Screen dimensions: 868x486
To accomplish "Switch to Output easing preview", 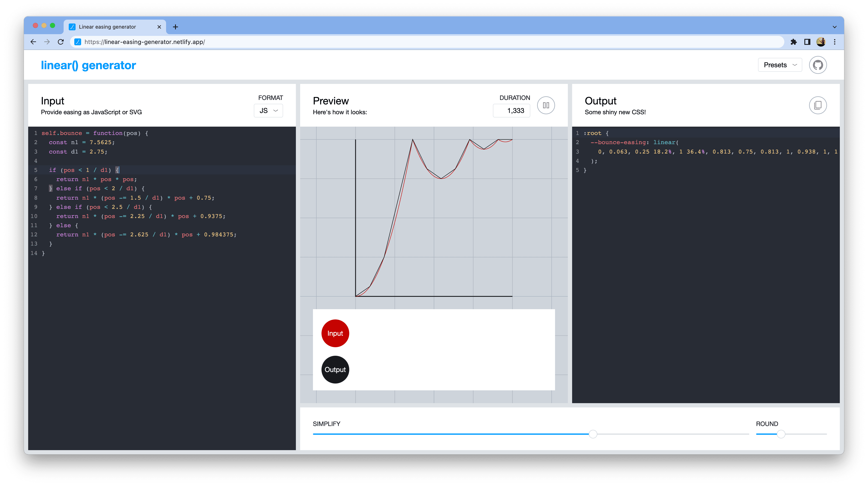I will (x=335, y=370).
